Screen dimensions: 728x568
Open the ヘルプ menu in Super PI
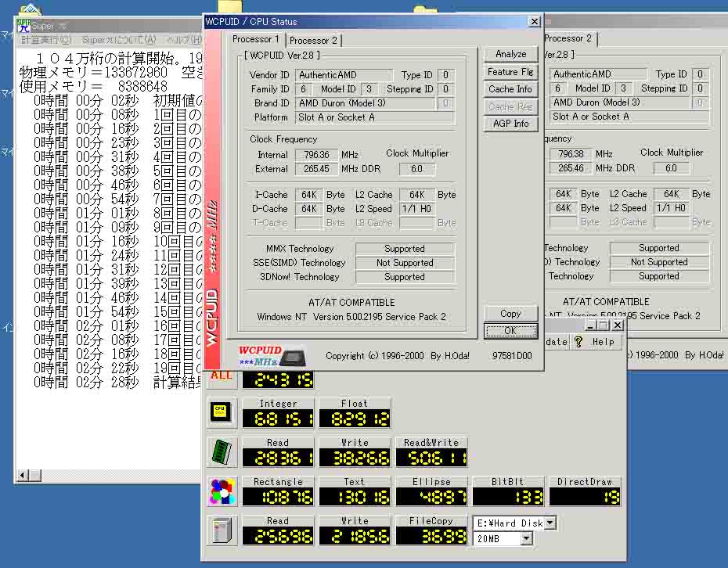(x=184, y=40)
